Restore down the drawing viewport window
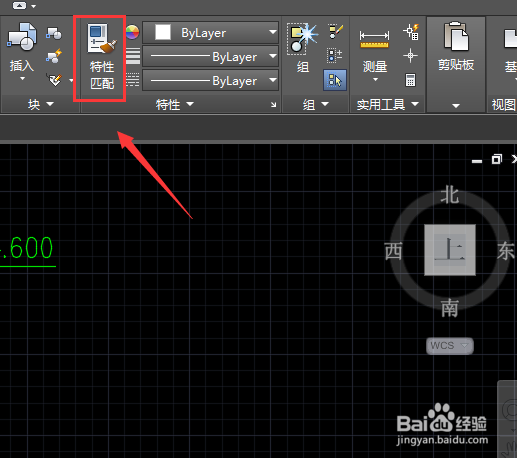The image size is (517, 458). click(497, 159)
